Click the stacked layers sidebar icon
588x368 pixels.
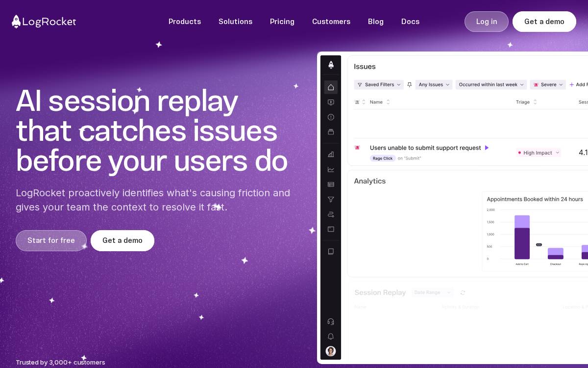331,132
